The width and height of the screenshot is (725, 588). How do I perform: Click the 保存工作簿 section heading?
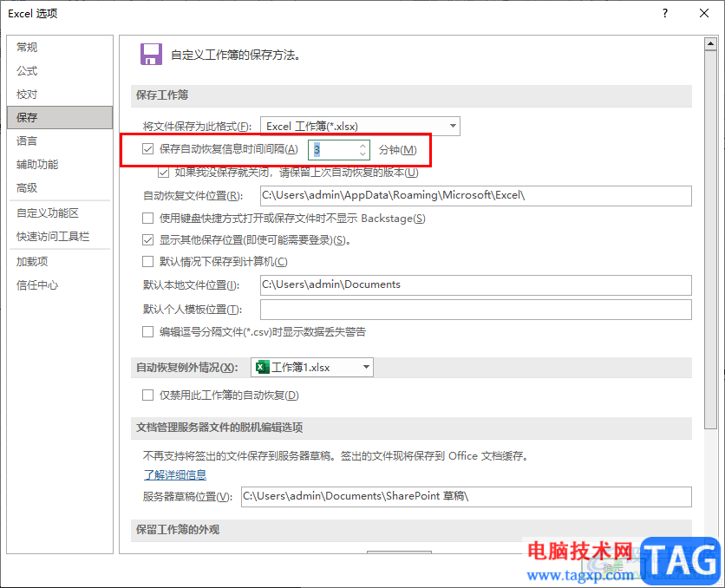point(162,95)
